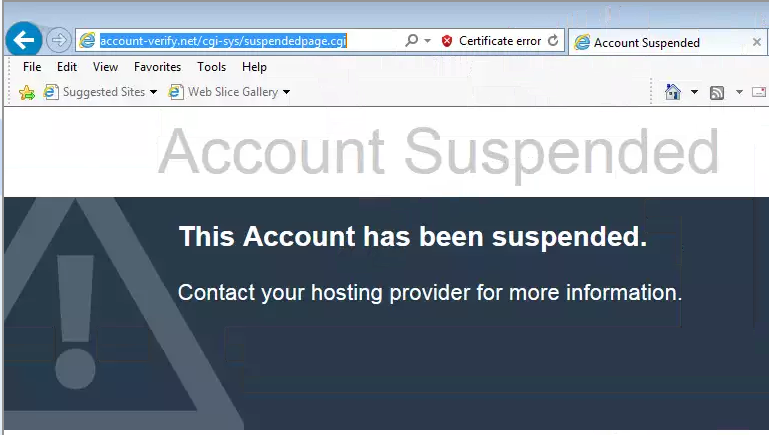The height and width of the screenshot is (435, 769).
Task: Click the red Certificate error shield icon
Action: click(446, 41)
